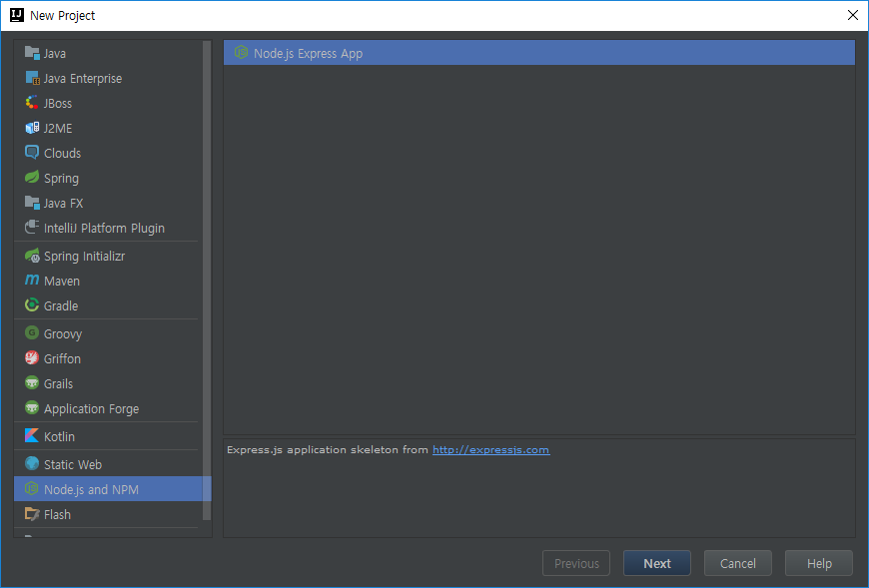This screenshot has height=588, width=869.
Task: Click the Groovy G icon
Action: pyautogui.click(x=32, y=333)
